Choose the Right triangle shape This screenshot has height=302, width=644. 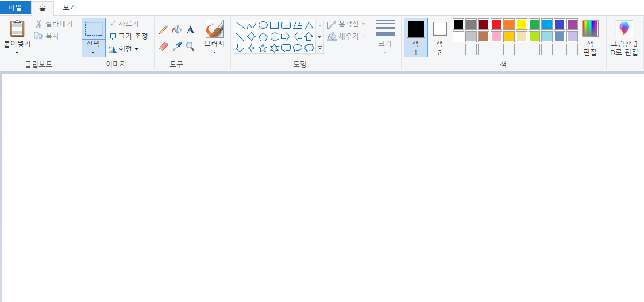[240, 37]
